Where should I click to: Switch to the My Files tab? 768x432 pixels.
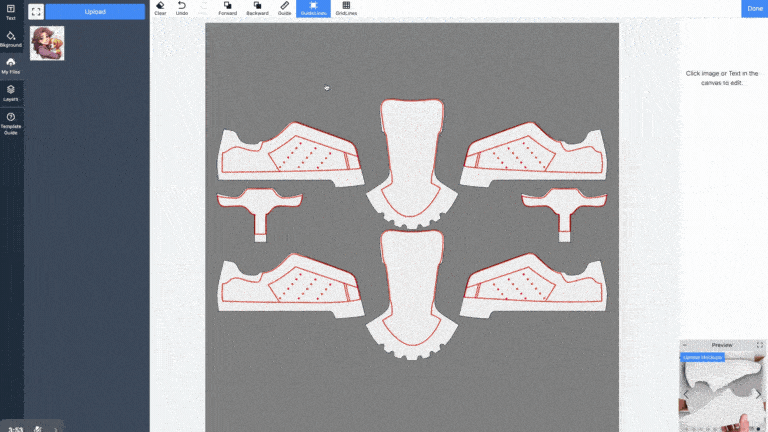tap(11, 65)
